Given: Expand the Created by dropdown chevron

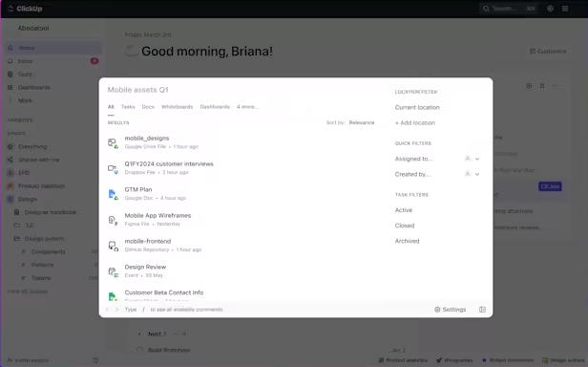Looking at the screenshot, I should coord(477,174).
